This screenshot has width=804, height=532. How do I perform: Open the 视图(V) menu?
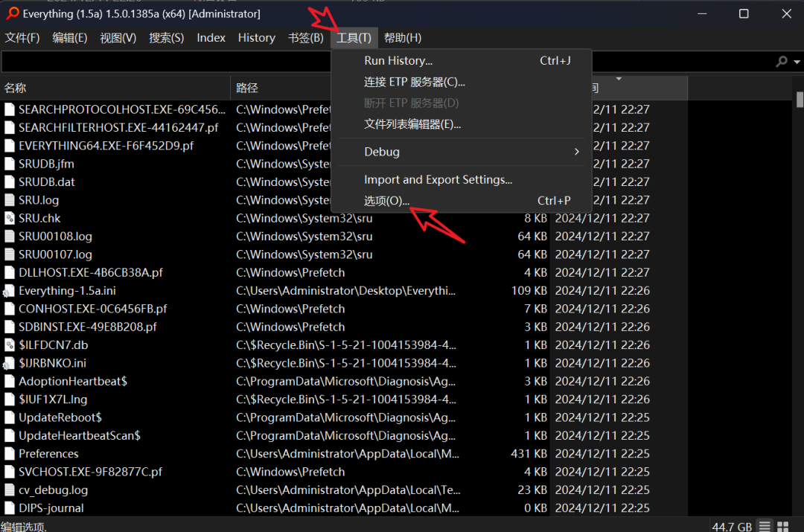(x=118, y=38)
